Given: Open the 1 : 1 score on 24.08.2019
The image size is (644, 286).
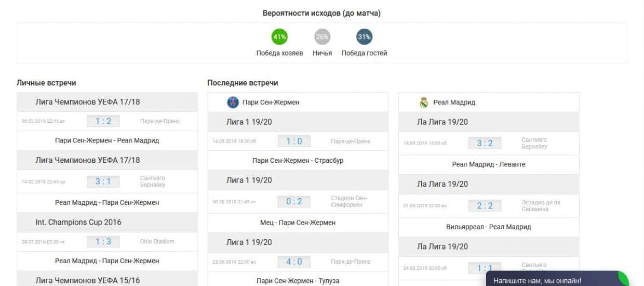Looking at the screenshot, I should pos(485,268).
